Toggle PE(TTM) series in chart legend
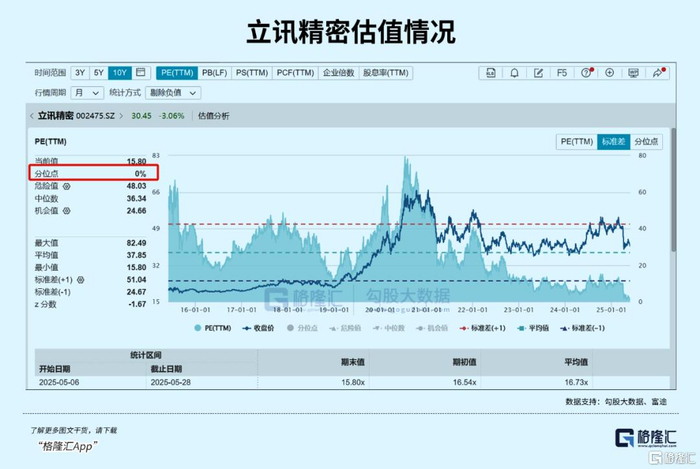 pyautogui.click(x=213, y=328)
